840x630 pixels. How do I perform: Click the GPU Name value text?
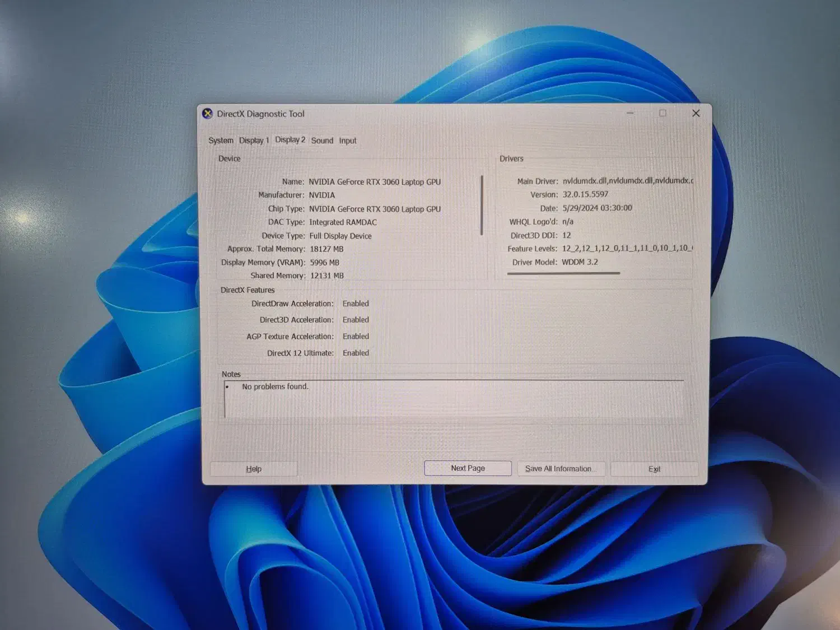(375, 182)
